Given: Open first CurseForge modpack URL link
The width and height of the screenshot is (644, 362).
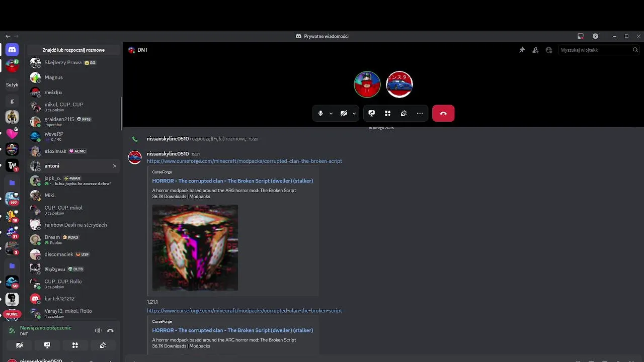Looking at the screenshot, I should click(x=245, y=161).
